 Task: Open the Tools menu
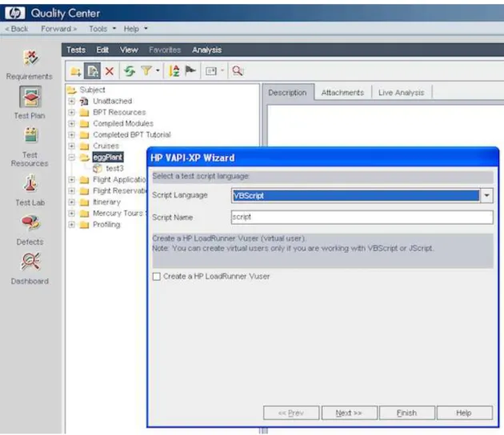pos(102,29)
